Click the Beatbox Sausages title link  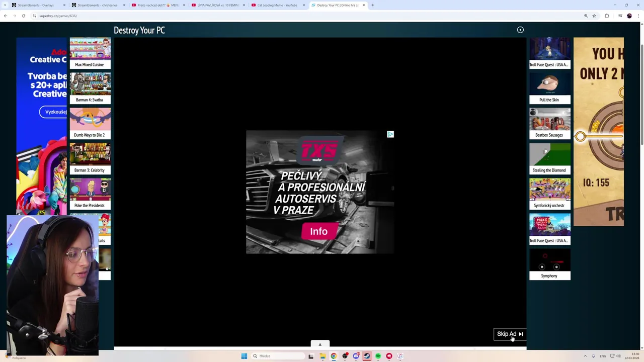click(x=549, y=135)
